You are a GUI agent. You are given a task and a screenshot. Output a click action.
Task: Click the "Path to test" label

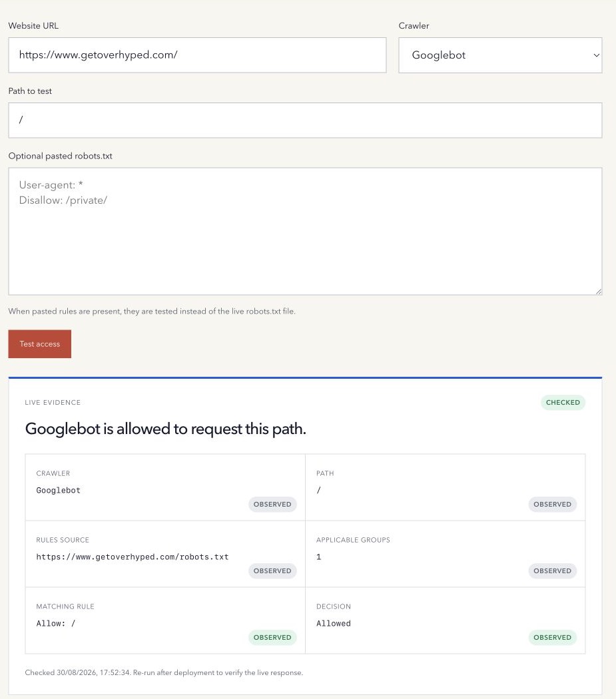(30, 91)
